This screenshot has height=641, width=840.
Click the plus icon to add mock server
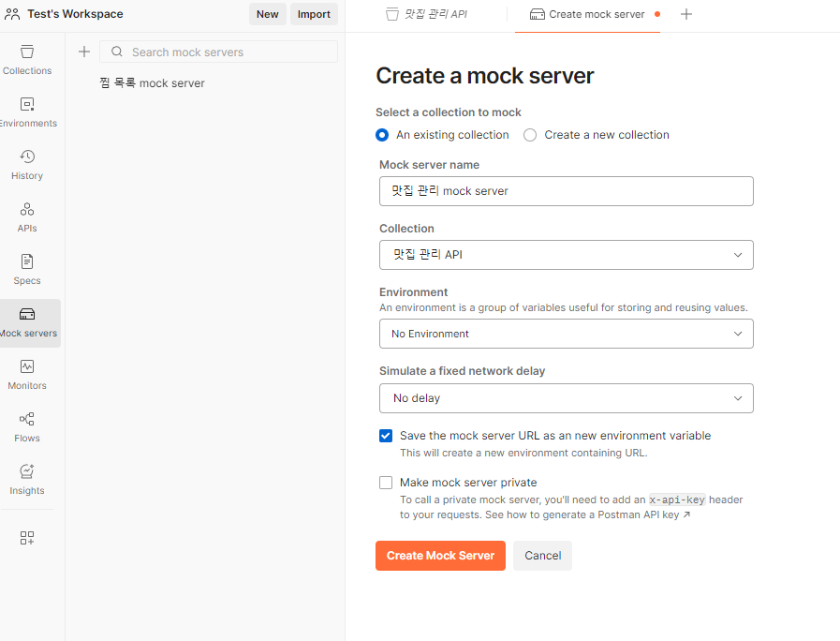(84, 52)
